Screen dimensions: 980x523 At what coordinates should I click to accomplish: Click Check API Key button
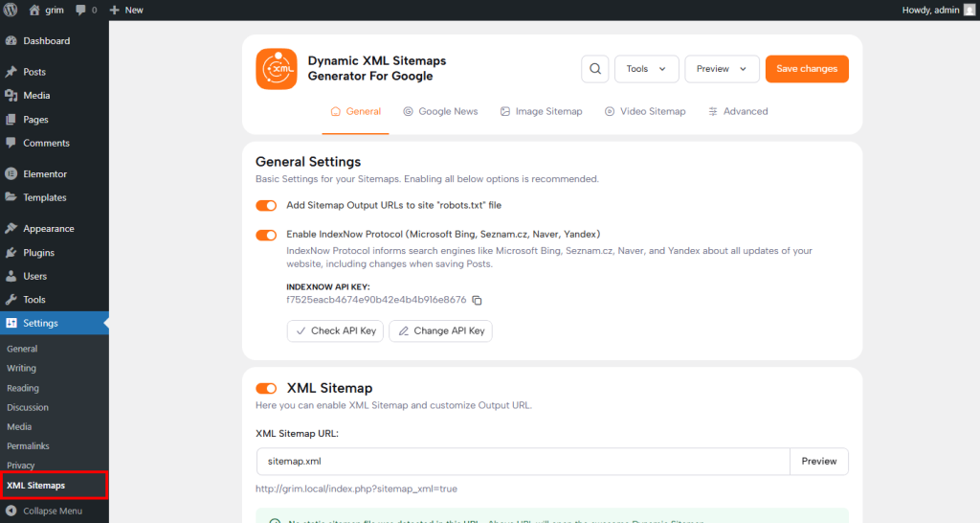pyautogui.click(x=335, y=330)
